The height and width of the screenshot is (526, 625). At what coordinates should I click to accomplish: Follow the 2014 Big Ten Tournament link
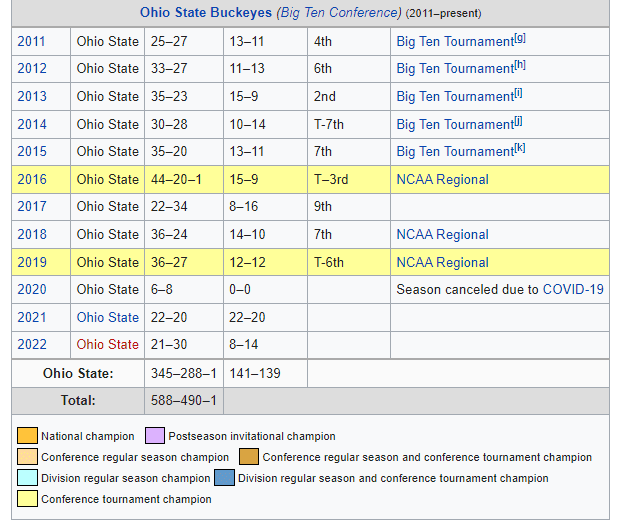(x=455, y=124)
